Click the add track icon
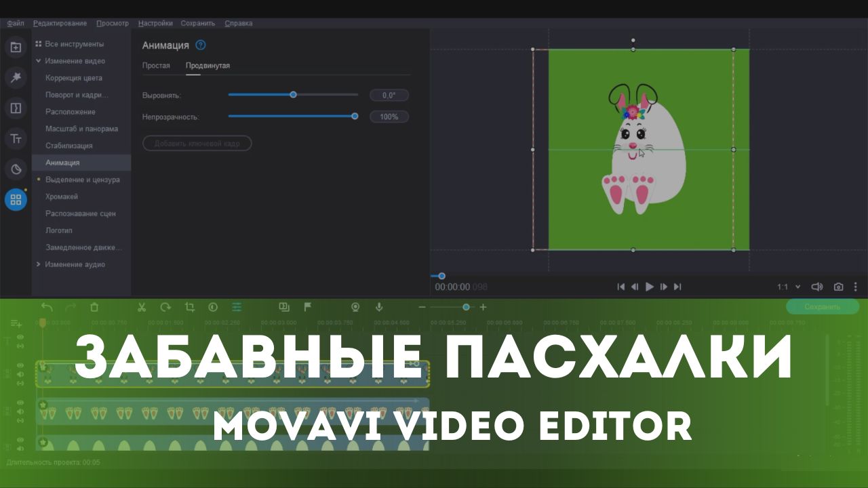The image size is (868, 488). pos(16,324)
